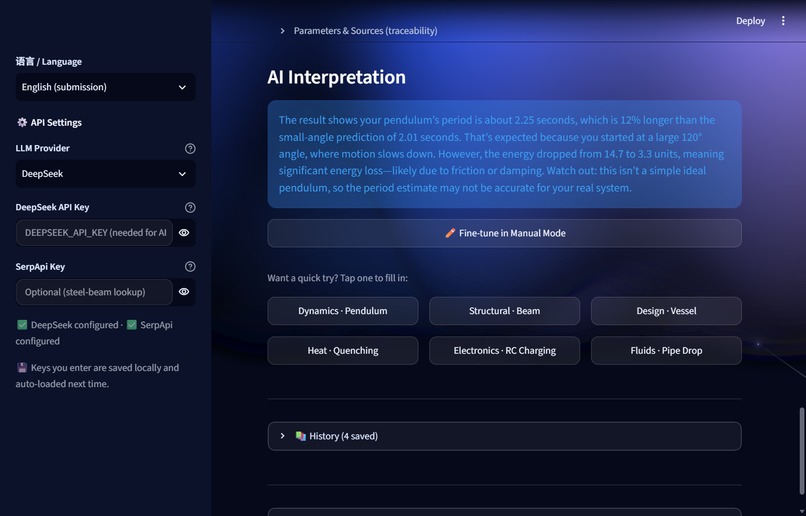This screenshot has width=806, height=516.
Task: Click the green check beside SerpApi configured
Action: [132, 325]
